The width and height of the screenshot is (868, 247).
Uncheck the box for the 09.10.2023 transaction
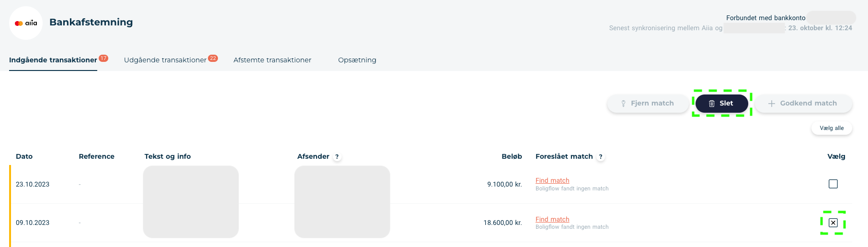pyautogui.click(x=833, y=223)
